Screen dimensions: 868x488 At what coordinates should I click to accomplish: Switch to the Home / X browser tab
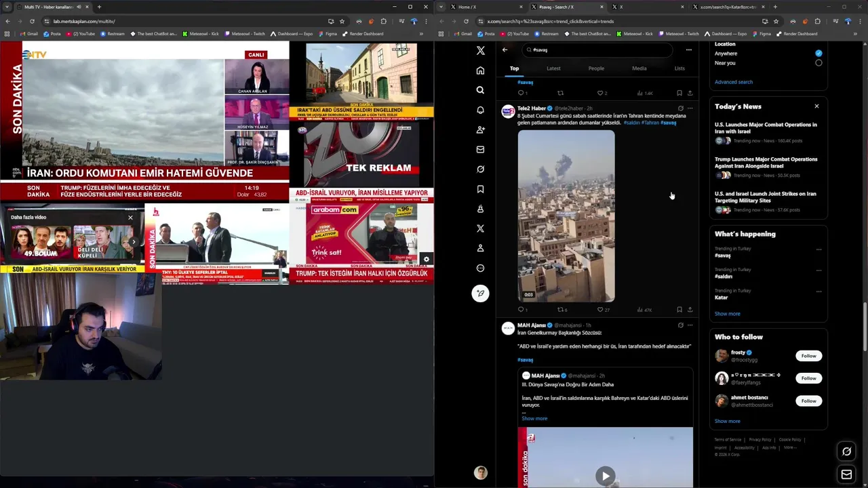point(485,7)
